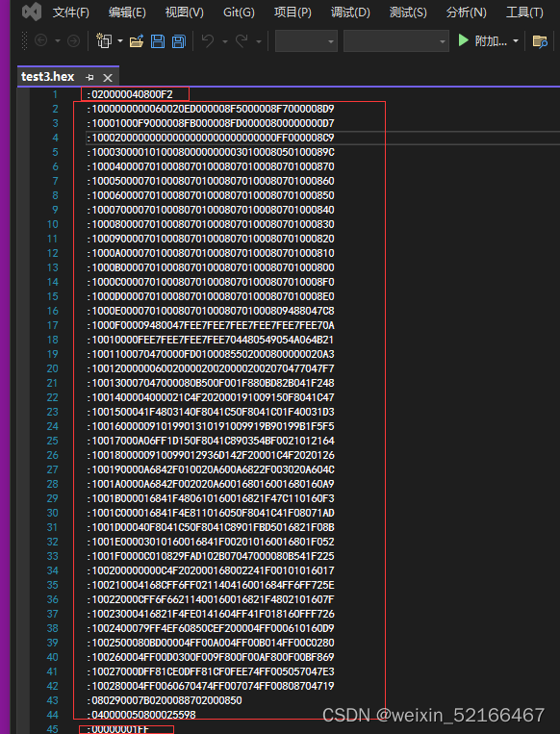Click line 42 record starting :100280004FF00606
Viewport: 560px width, 734px height.
211,686
